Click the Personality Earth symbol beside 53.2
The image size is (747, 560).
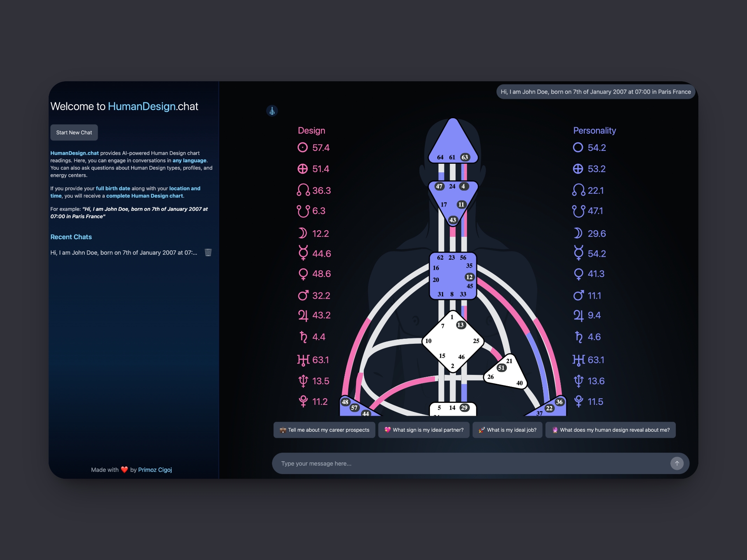(578, 169)
